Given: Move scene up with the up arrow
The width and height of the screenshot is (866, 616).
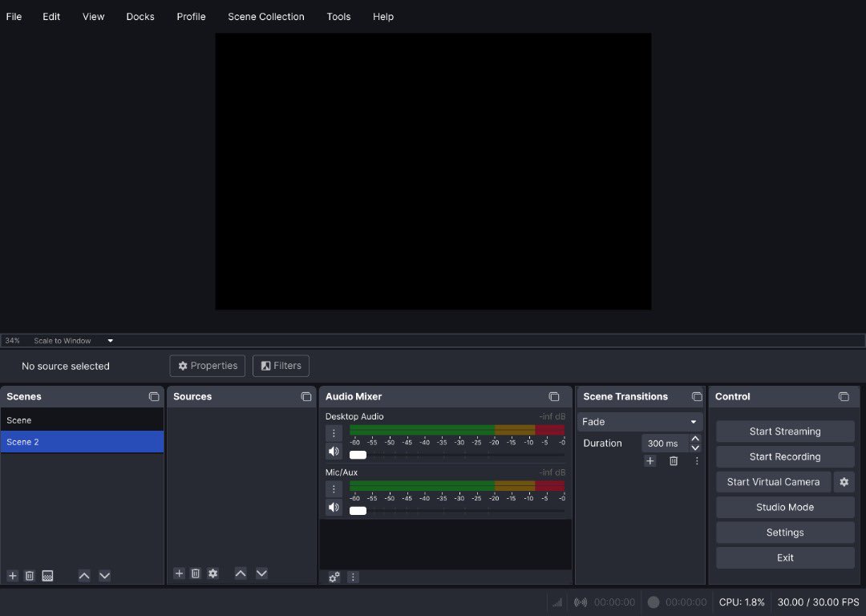Looking at the screenshot, I should coord(84,576).
